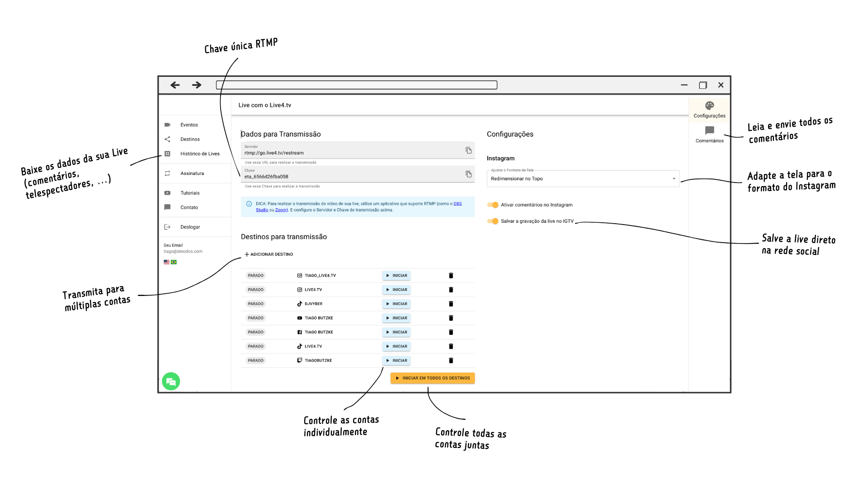The width and height of the screenshot is (868, 488).
Task: Toggle Ativar comentários no Instagram
Action: coord(493,205)
